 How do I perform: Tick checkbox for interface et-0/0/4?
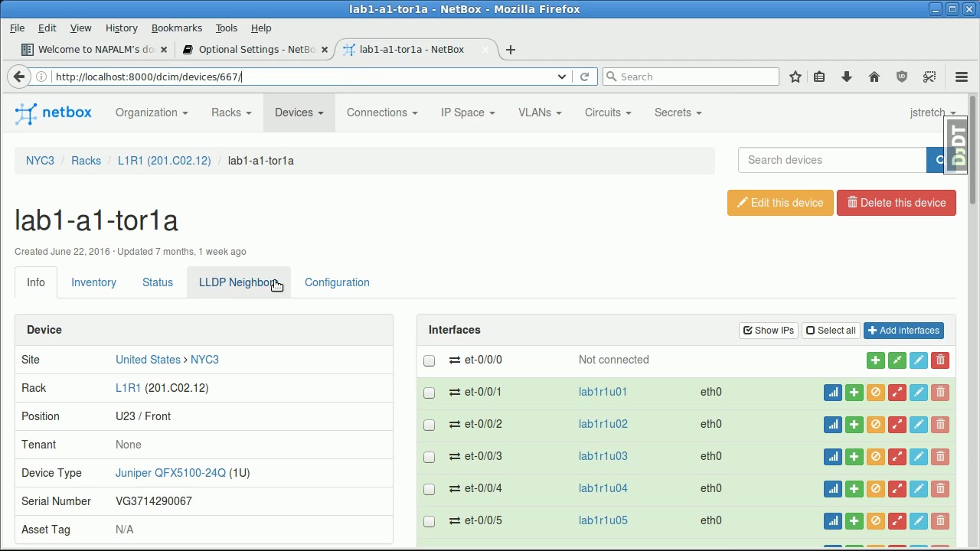429,489
